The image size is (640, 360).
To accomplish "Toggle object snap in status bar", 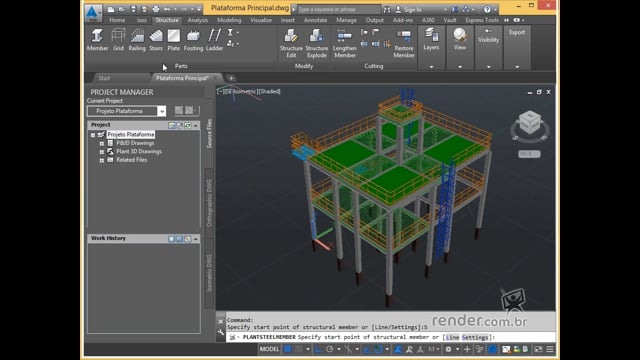I will pos(378,349).
